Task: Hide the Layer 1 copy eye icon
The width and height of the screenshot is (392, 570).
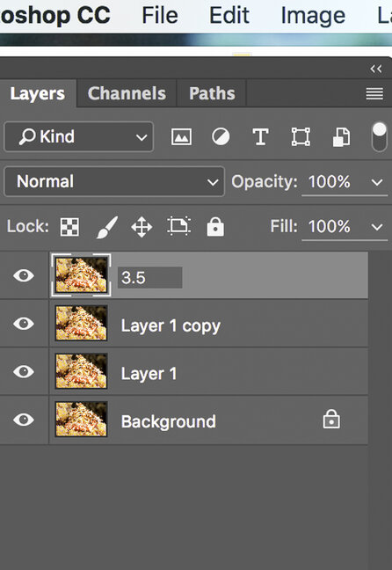Action: [24, 324]
